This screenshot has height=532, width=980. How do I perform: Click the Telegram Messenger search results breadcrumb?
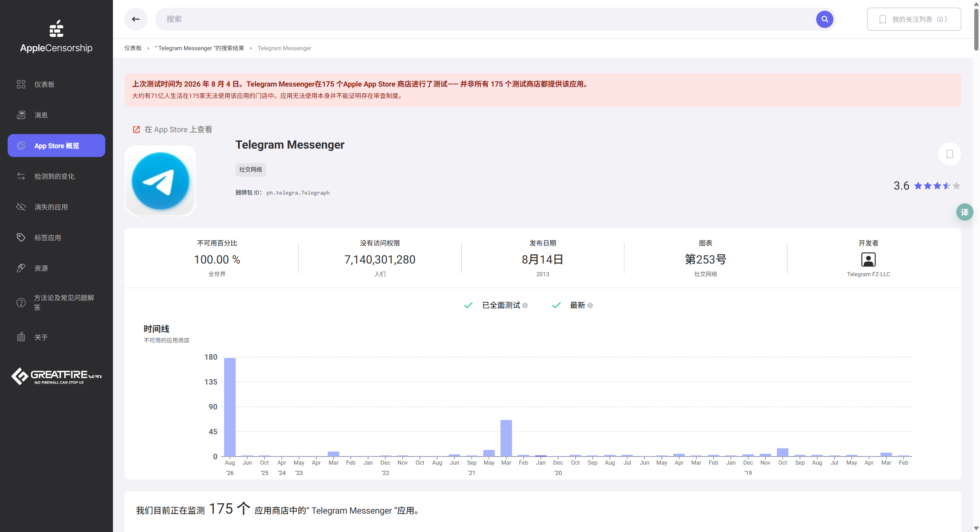pyautogui.click(x=199, y=48)
